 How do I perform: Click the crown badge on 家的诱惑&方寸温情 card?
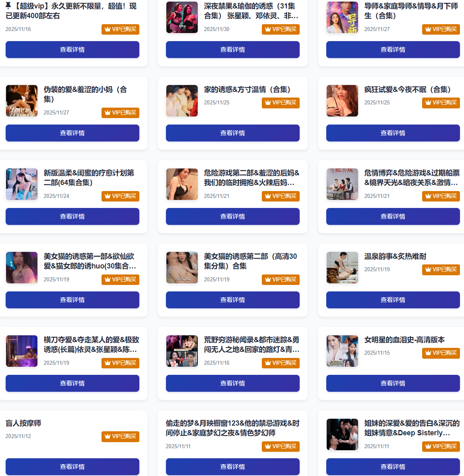(x=281, y=103)
